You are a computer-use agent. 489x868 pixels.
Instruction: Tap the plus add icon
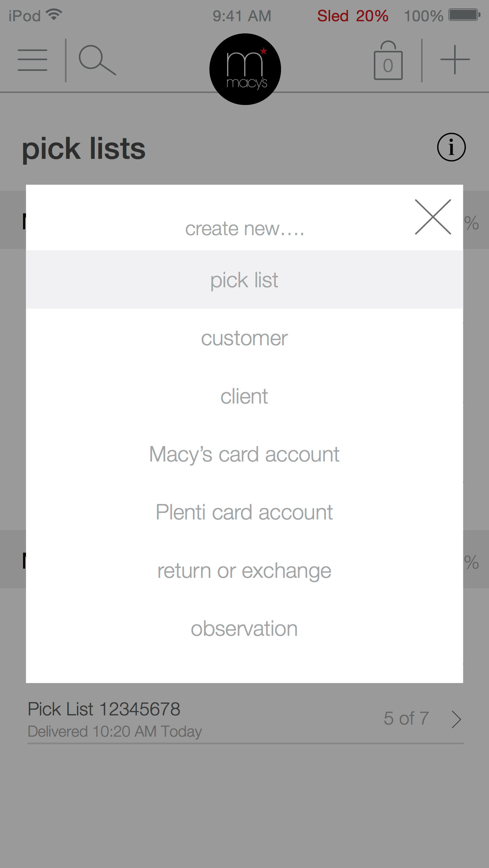(x=455, y=60)
